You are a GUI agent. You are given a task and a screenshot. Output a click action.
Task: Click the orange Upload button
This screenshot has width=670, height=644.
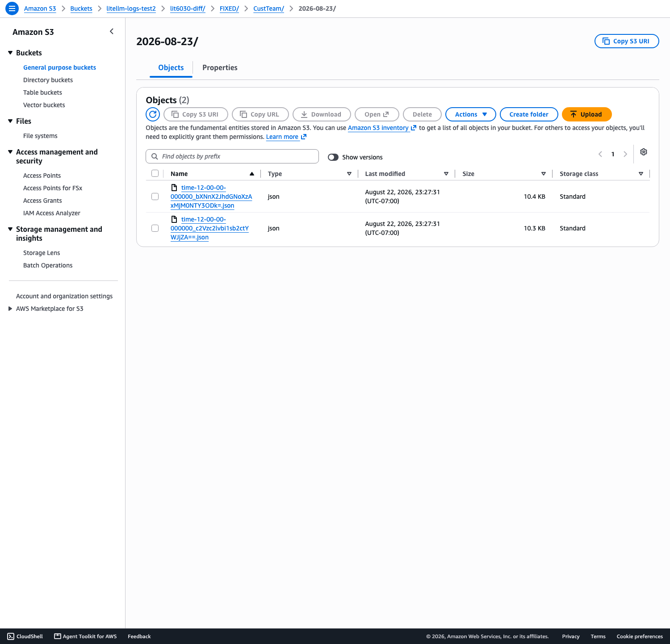click(586, 114)
